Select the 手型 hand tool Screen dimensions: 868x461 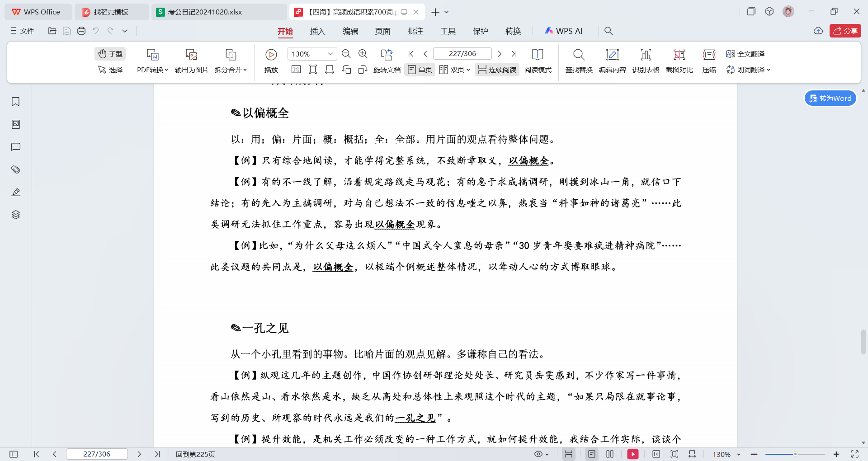(x=110, y=54)
